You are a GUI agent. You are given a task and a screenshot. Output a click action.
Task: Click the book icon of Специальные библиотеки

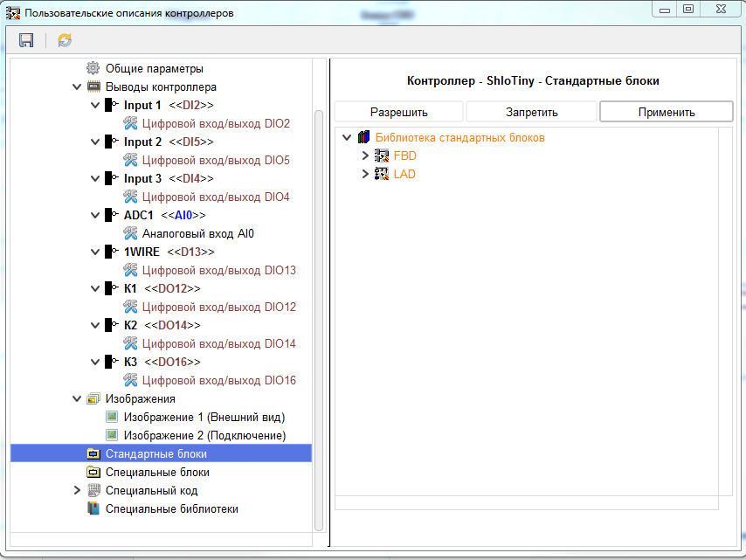pyautogui.click(x=93, y=508)
